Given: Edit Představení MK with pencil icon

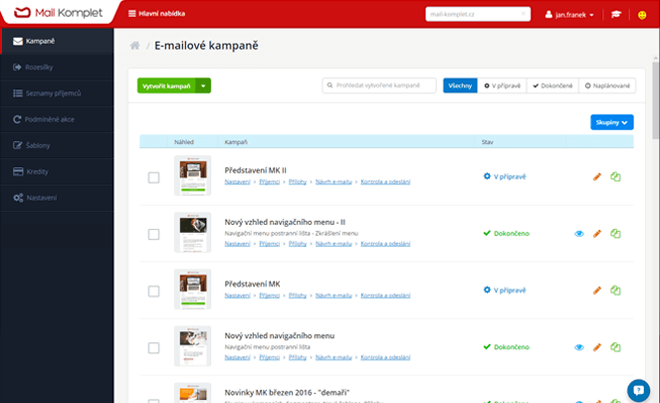Looking at the screenshot, I should tap(597, 291).
